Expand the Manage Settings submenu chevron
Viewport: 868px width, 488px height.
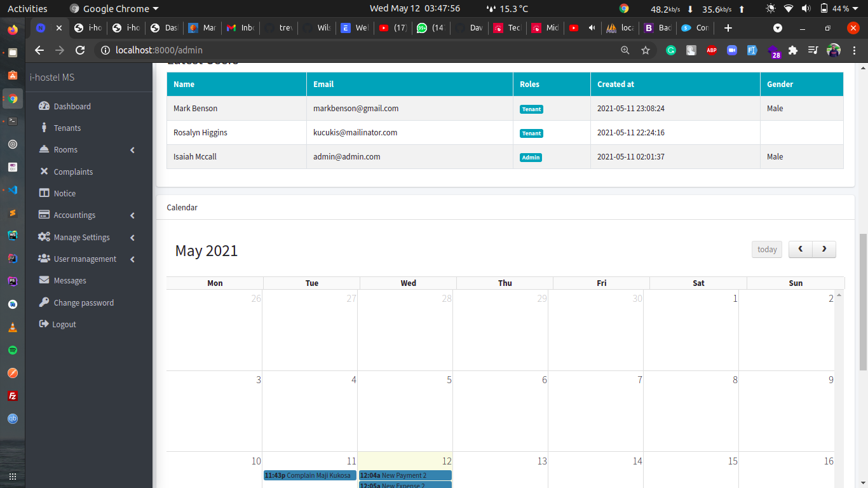[132, 238]
